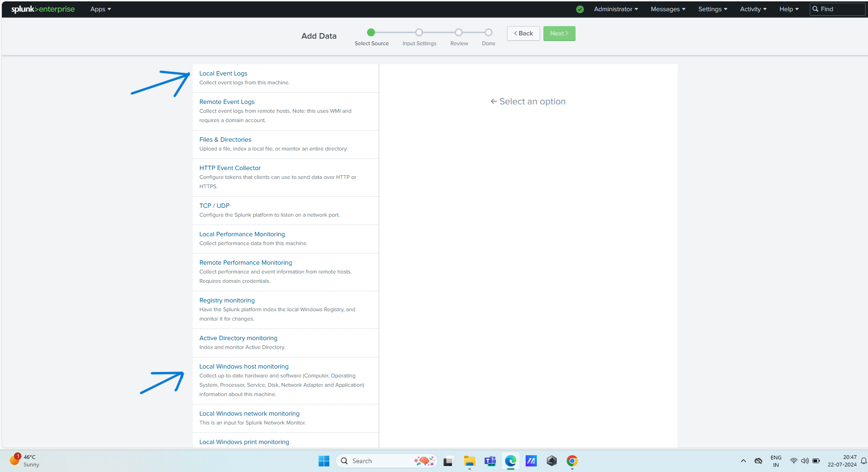Expand the Help menu
The image size is (868, 472).
(x=788, y=9)
